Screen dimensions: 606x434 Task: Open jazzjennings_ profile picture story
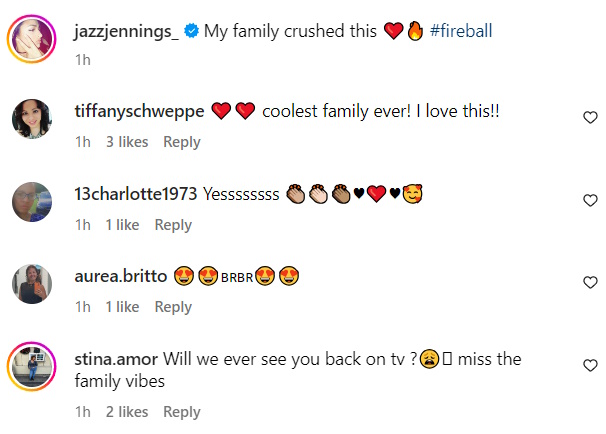[x=32, y=39]
